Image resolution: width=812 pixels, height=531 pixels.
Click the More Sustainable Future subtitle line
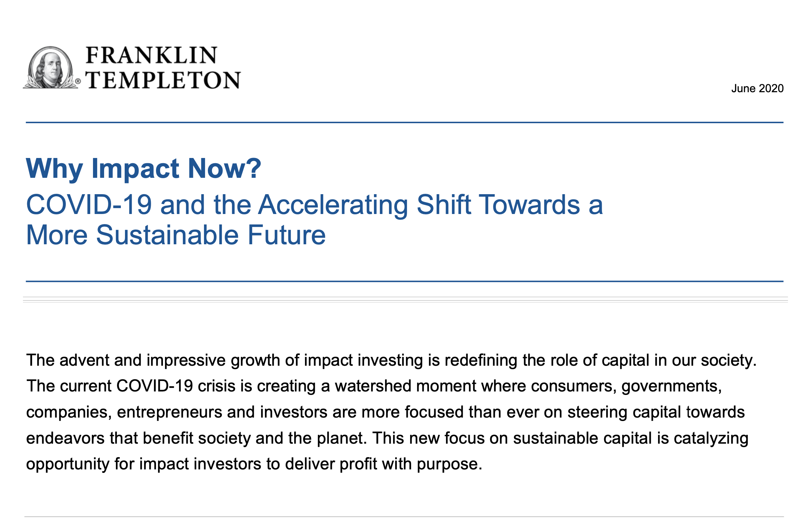coord(176,235)
